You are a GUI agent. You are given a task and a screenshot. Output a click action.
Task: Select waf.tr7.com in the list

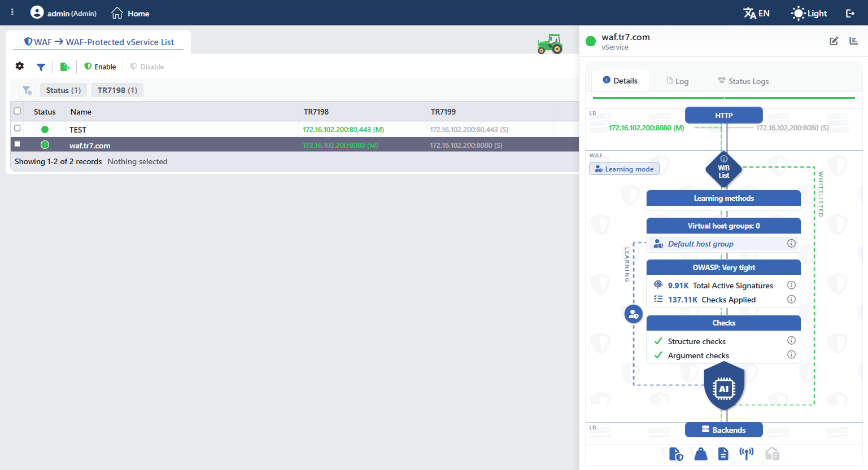pyautogui.click(x=90, y=146)
